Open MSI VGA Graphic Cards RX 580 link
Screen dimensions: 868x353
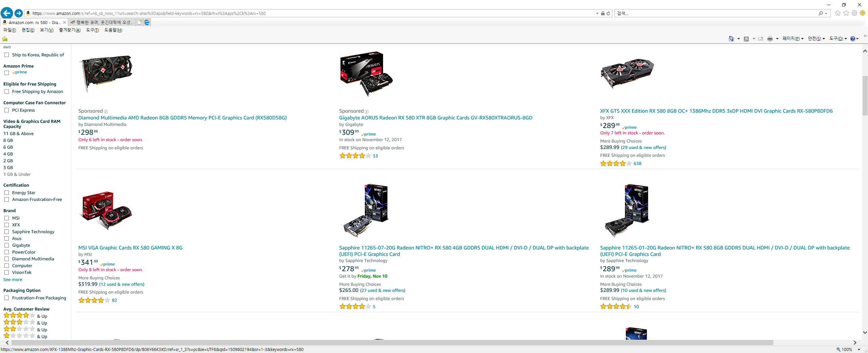pyautogui.click(x=130, y=248)
